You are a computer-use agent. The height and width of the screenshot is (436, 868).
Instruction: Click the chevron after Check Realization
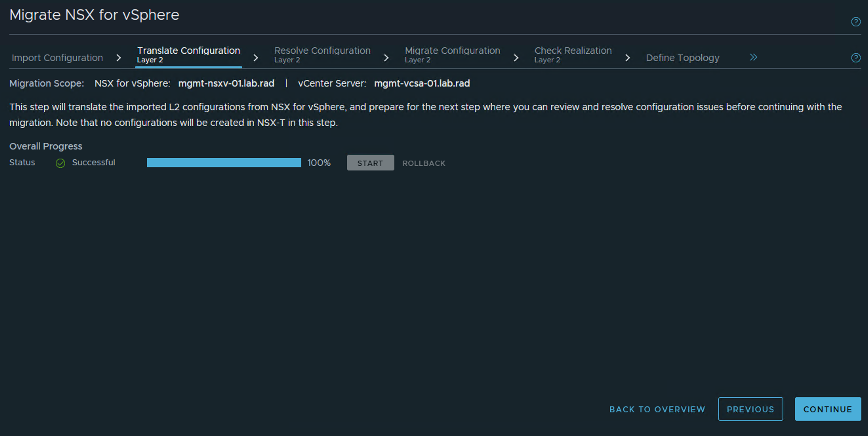[x=628, y=58]
